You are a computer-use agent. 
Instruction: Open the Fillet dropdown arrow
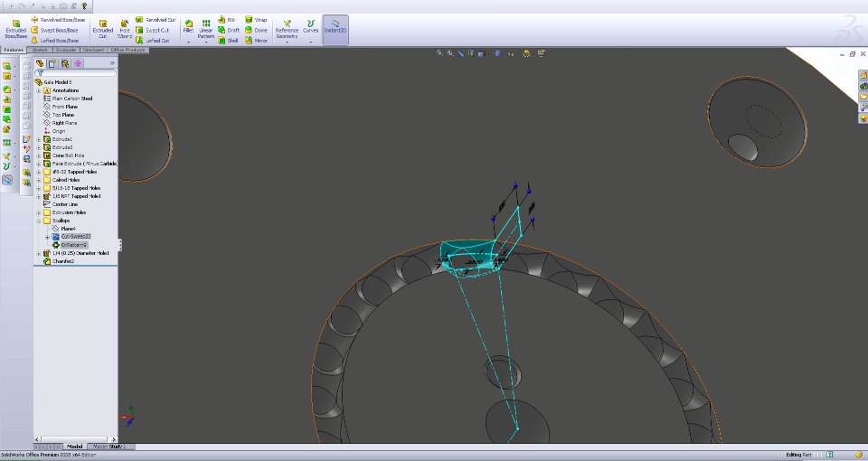188,42
